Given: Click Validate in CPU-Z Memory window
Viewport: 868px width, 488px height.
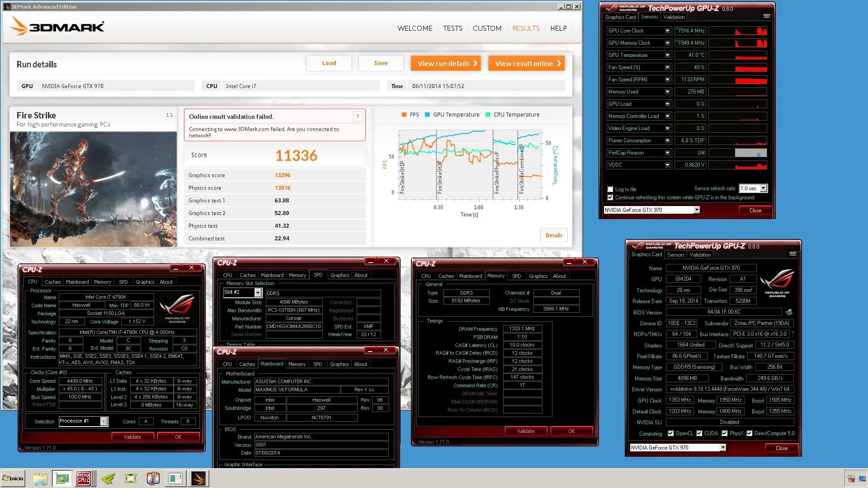Looking at the screenshot, I should (526, 431).
